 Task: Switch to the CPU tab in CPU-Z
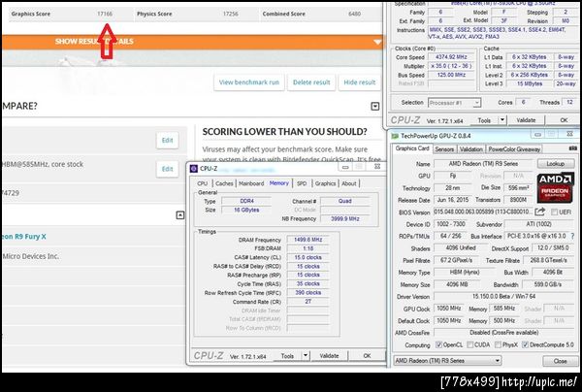pos(203,183)
